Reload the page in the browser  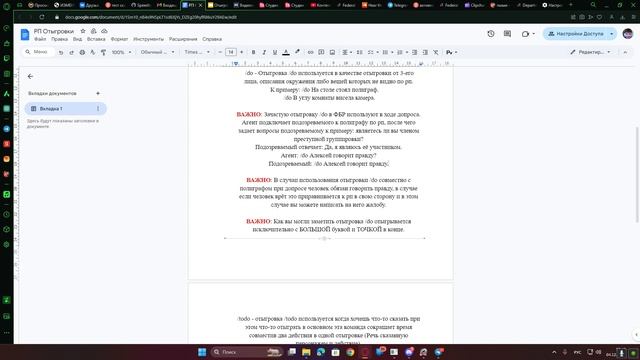coord(42,17)
